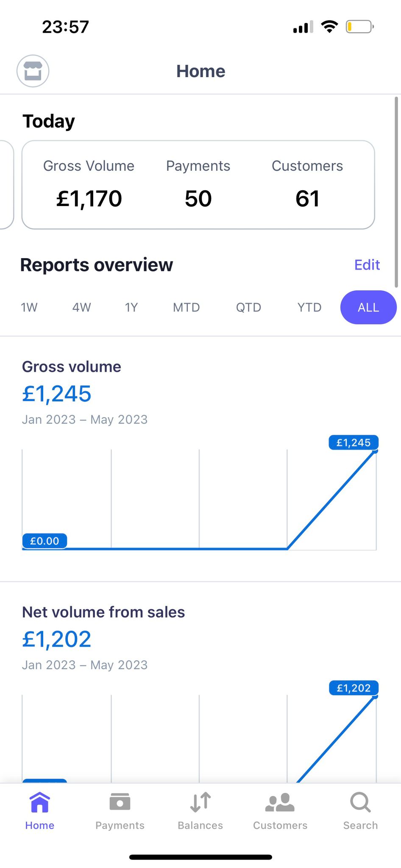The width and height of the screenshot is (401, 868).
Task: Open the merchant storefront avatar
Action: pos(33,71)
